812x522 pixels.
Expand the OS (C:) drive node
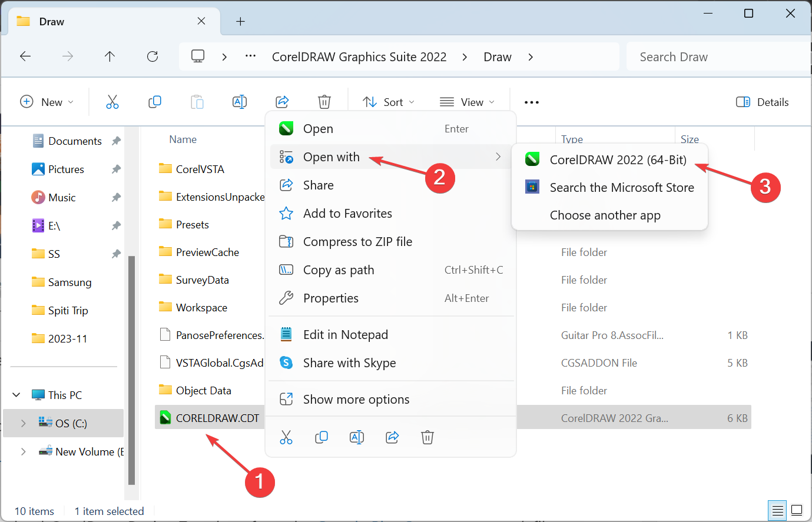point(24,423)
